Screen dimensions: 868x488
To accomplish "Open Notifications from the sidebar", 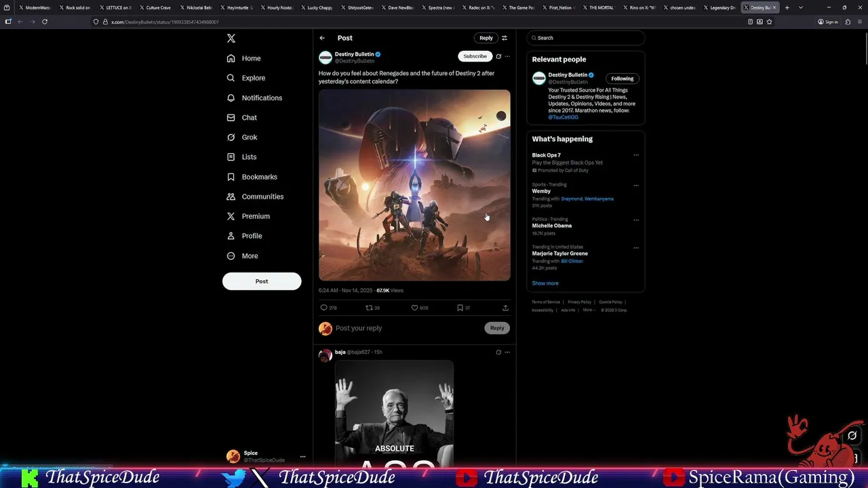I will (254, 98).
